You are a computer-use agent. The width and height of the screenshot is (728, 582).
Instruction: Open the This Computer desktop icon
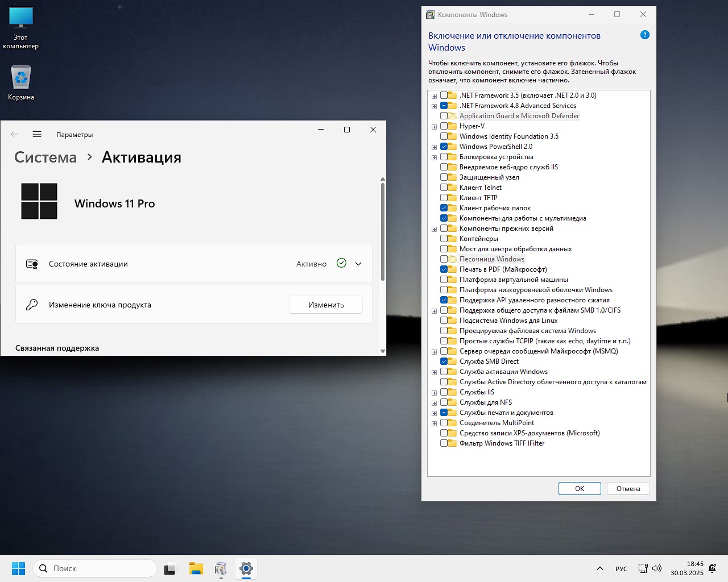tap(21, 28)
